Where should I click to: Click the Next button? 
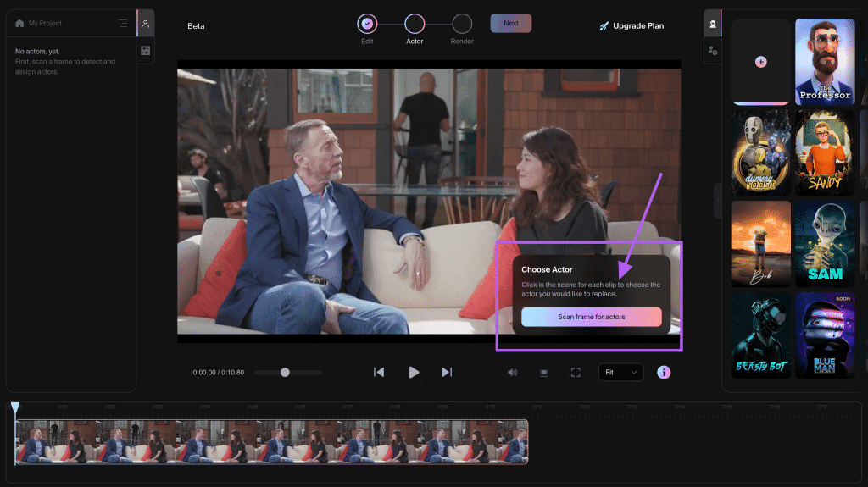coord(511,23)
